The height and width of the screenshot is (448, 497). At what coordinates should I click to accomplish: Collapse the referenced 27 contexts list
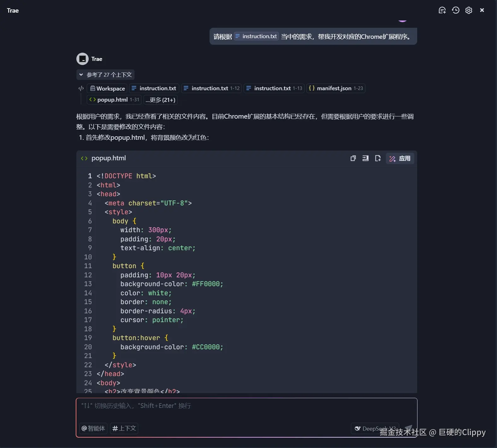105,75
